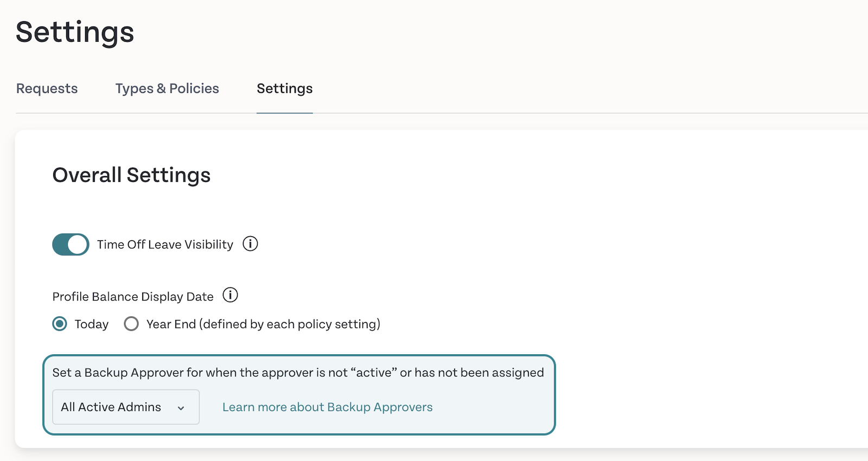Open the All Active Admins dropdown
This screenshot has height=461, width=868.
(x=126, y=407)
